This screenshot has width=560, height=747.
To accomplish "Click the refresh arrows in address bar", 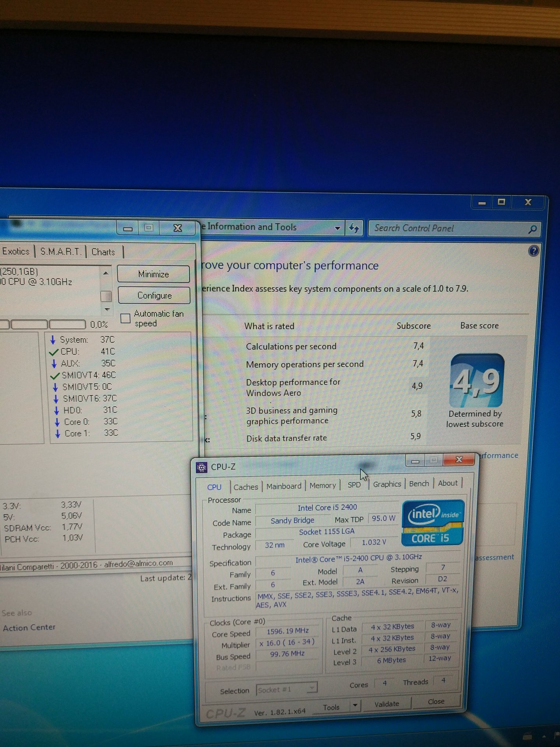I will tap(354, 228).
